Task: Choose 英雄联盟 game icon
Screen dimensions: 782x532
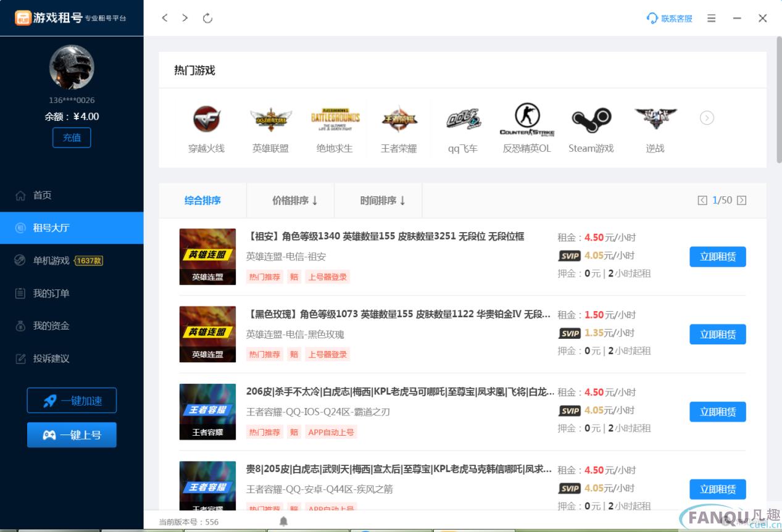Action: (270, 129)
